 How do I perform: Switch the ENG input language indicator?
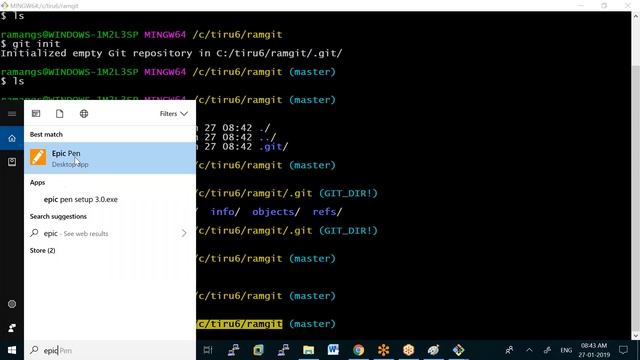[566, 350]
